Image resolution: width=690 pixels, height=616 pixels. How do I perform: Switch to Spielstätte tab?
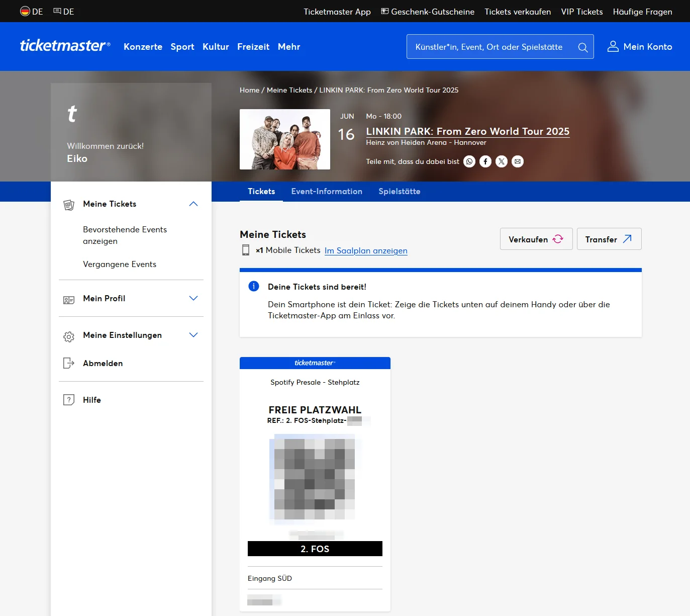tap(400, 192)
